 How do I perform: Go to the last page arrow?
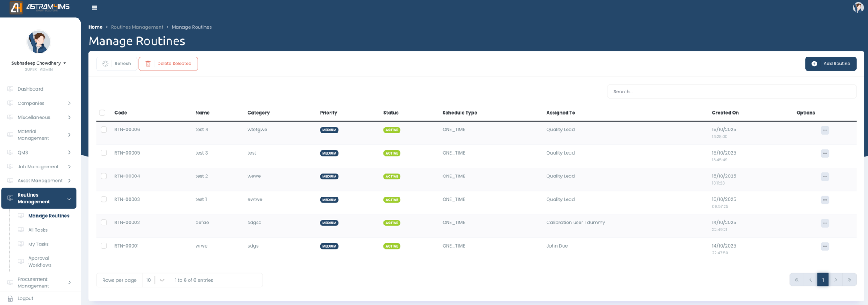(849, 280)
